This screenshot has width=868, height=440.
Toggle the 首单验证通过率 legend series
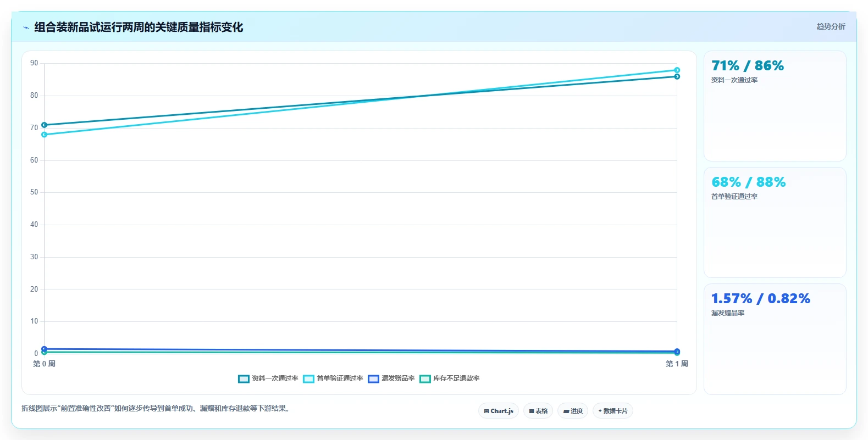tap(333, 378)
